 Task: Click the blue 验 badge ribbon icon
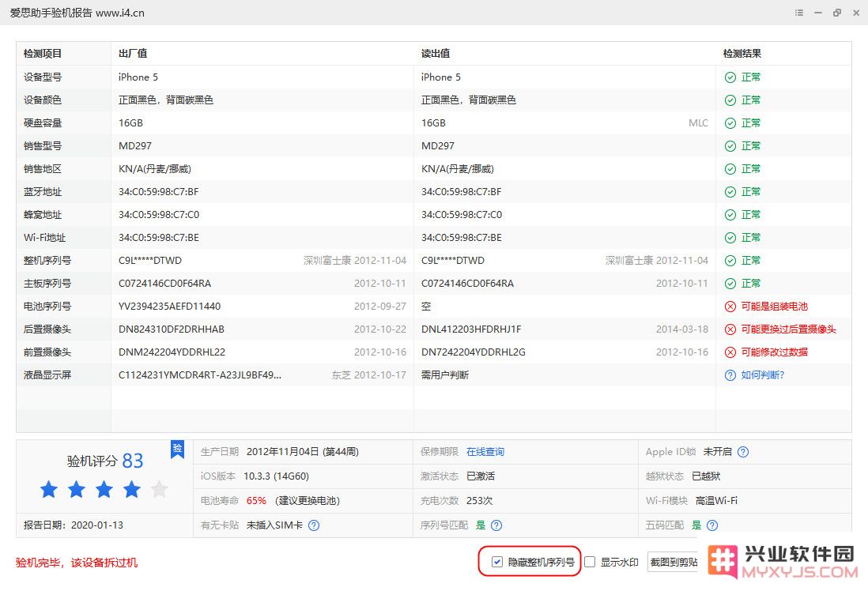click(177, 450)
